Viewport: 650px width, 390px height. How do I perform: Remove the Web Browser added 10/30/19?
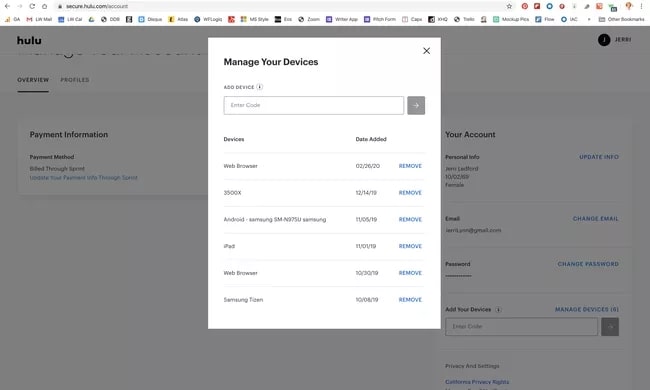[410, 273]
